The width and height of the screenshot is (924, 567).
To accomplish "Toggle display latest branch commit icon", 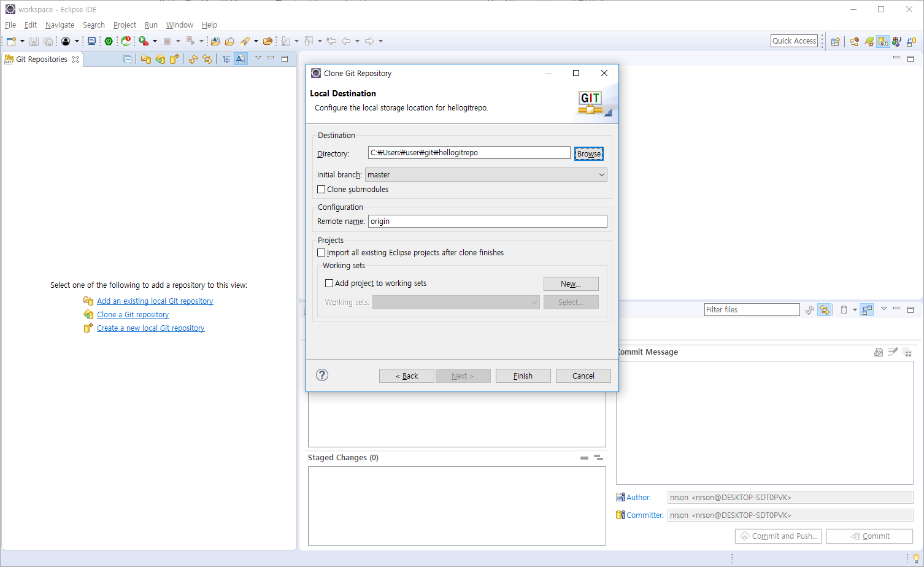I will pyautogui.click(x=241, y=59).
